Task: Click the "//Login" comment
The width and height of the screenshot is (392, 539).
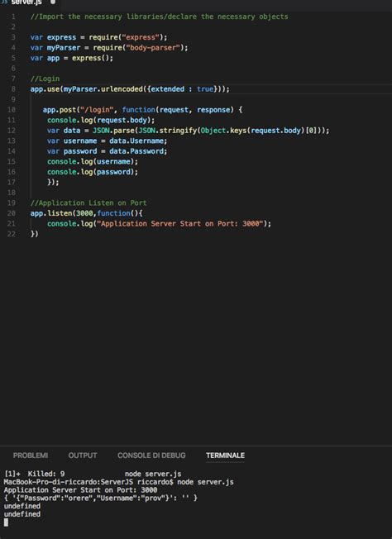Action: [x=45, y=79]
